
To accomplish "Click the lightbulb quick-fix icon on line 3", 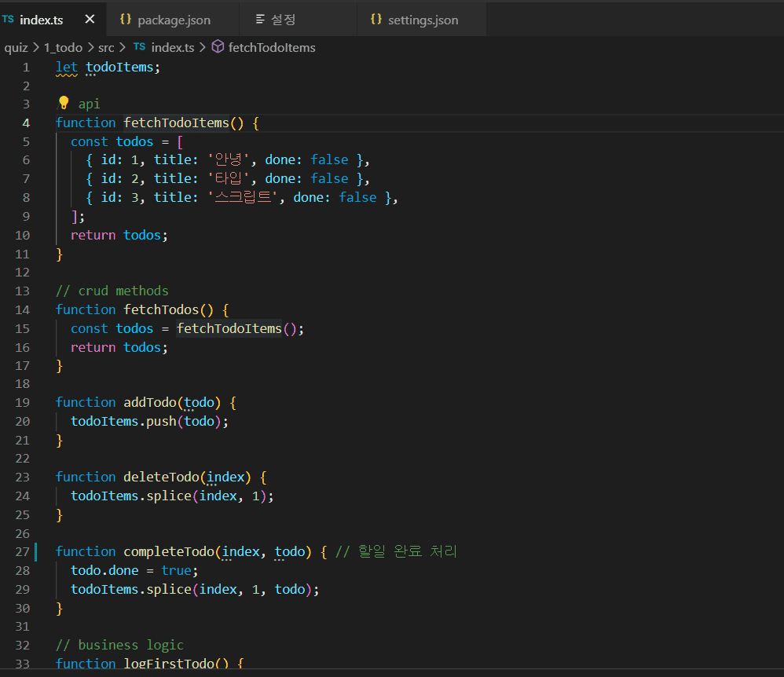I will (64, 104).
